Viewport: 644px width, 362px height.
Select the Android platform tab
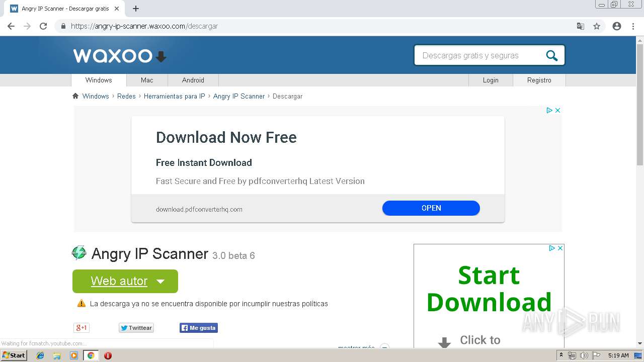(x=193, y=80)
